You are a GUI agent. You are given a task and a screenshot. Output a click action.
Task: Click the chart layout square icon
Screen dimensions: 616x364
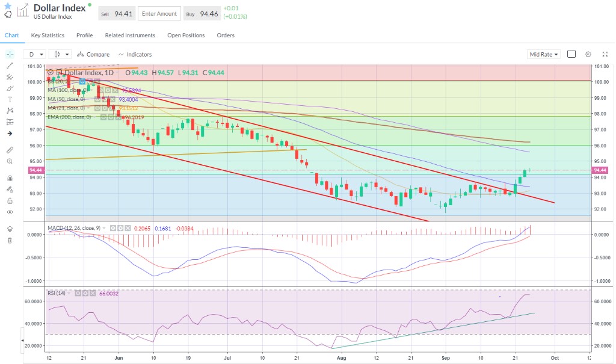571,54
